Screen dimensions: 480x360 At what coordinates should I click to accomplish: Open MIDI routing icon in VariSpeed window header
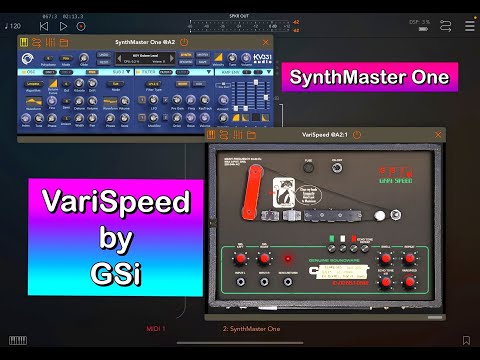[x=224, y=135]
